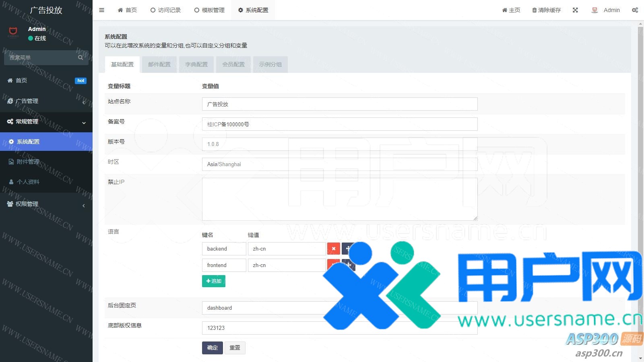Select 系统配置 in the sidebar
The height and width of the screenshot is (362, 644).
[x=46, y=142]
